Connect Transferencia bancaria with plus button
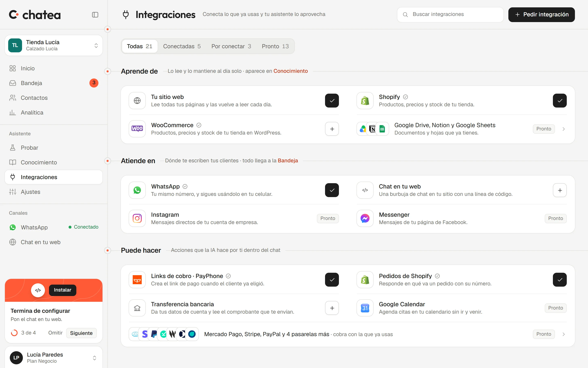Image resolution: width=588 pixels, height=368 pixels. [332, 308]
